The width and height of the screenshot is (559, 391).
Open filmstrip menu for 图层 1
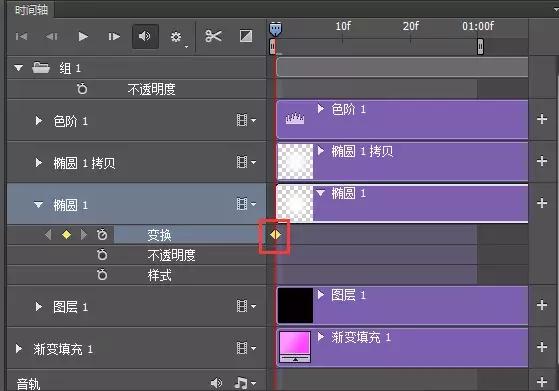point(246,306)
